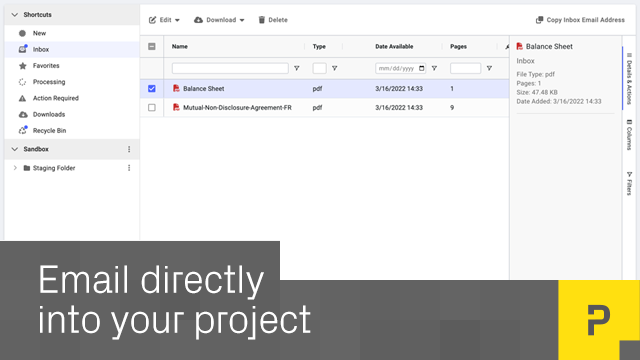The height and width of the screenshot is (360, 640).
Task: Click the Favorites star icon
Action: (23, 66)
